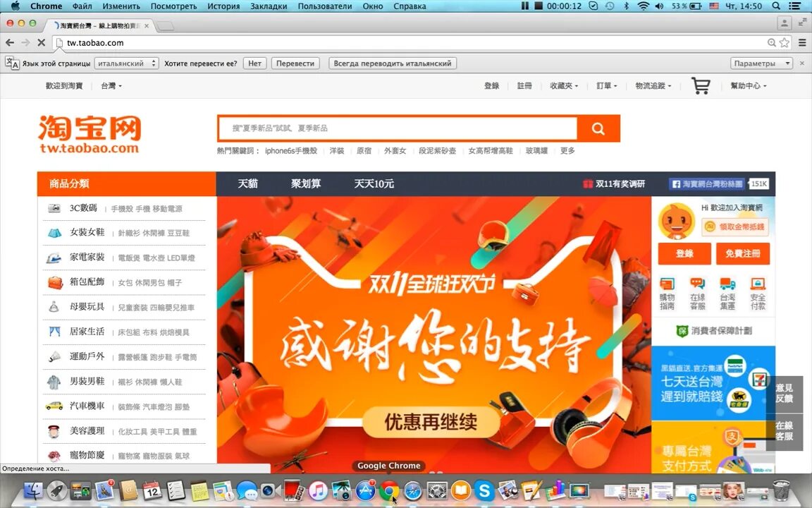Close the translate bar with the X
812x508 pixels.
[x=802, y=64]
